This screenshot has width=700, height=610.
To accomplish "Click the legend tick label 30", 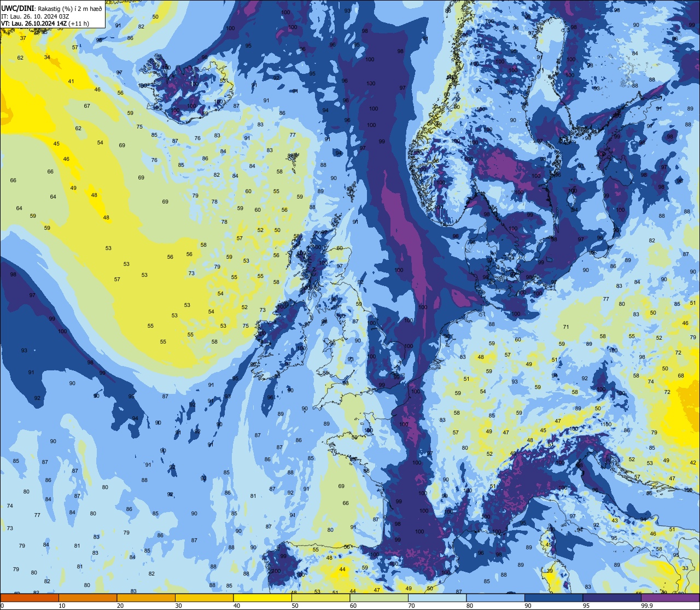I will (x=178, y=606).
